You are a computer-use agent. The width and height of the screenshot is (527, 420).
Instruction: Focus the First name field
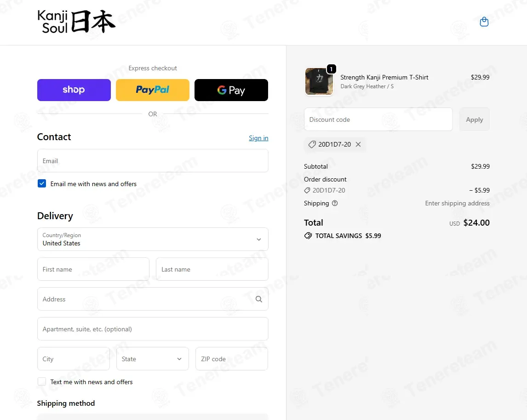point(93,269)
